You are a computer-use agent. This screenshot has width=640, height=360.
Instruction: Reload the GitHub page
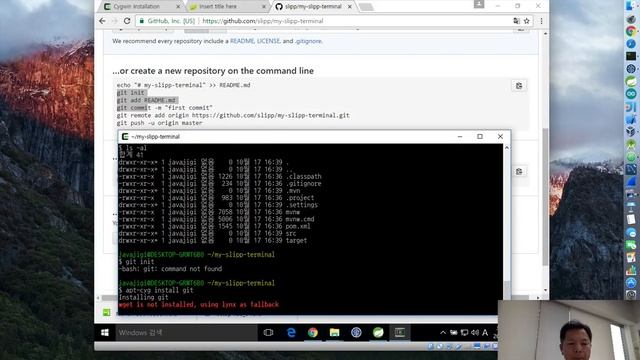(x=127, y=21)
